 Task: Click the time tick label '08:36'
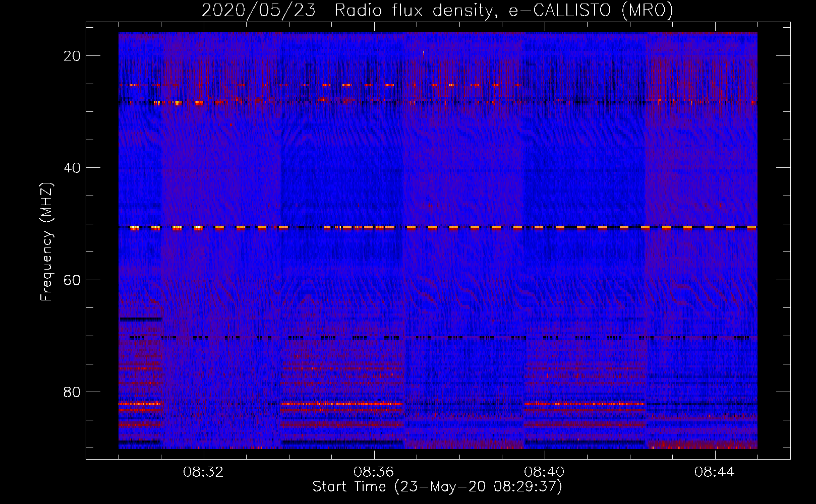[x=374, y=472]
